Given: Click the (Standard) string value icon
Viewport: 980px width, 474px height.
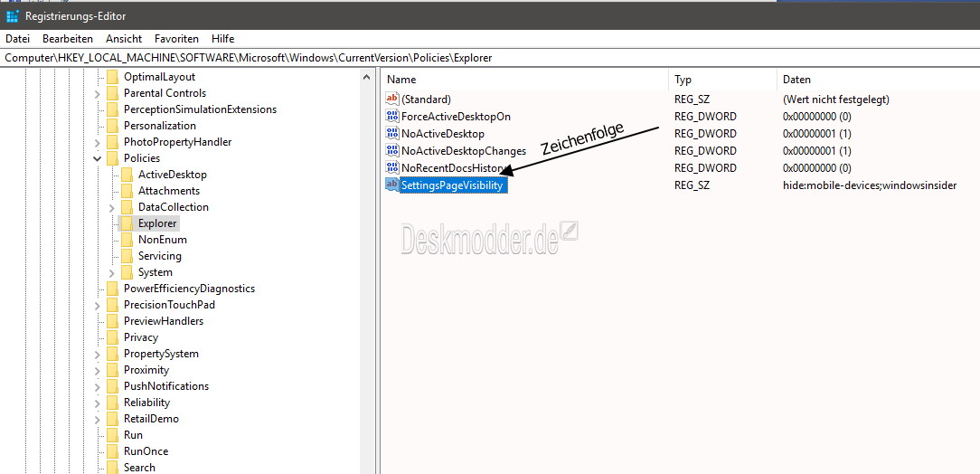Looking at the screenshot, I should [391, 99].
